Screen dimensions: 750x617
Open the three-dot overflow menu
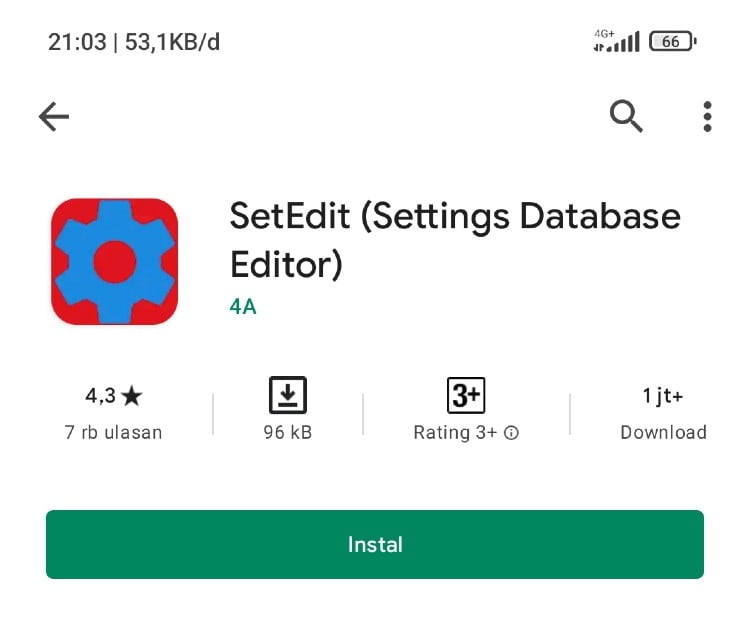point(707,117)
